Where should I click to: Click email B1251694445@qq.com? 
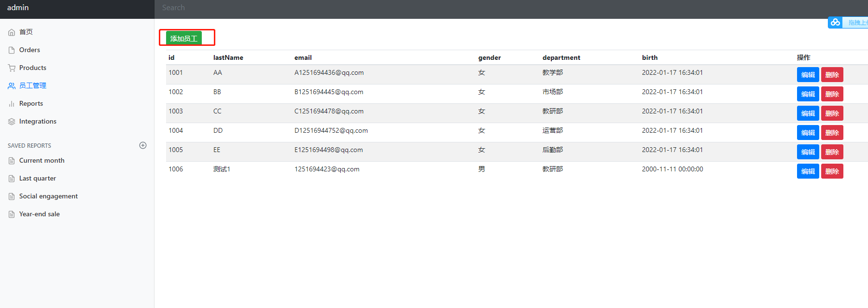coord(329,92)
